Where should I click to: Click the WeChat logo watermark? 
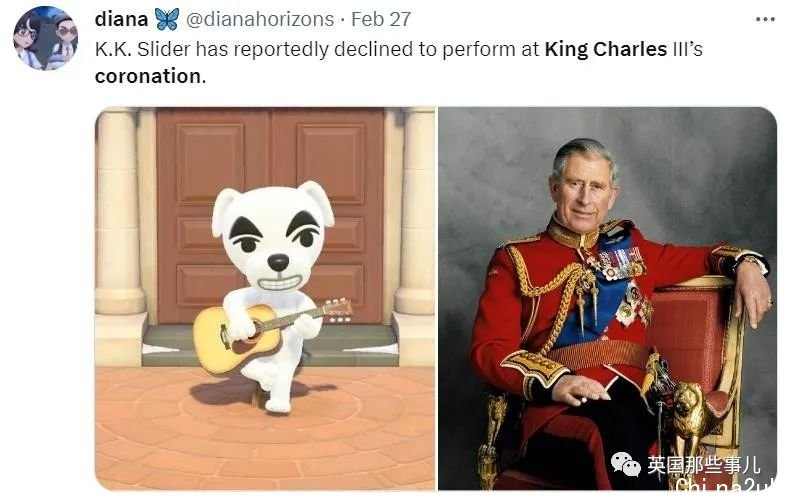click(626, 464)
